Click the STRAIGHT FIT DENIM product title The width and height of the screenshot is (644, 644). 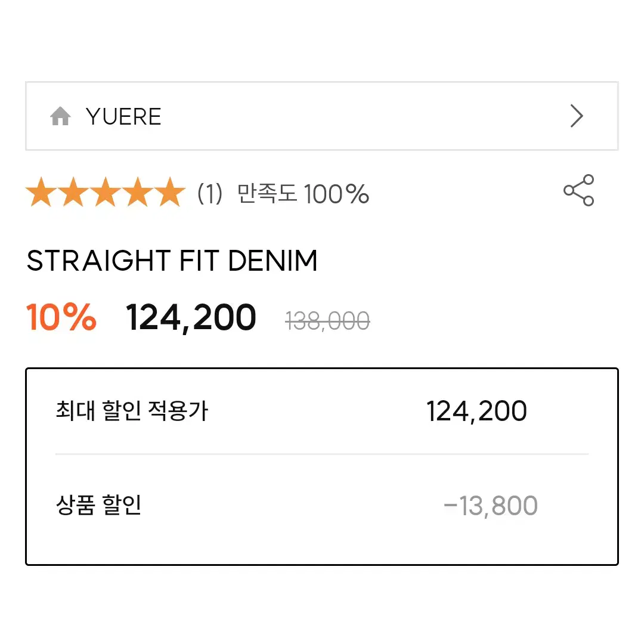pyautogui.click(x=172, y=261)
